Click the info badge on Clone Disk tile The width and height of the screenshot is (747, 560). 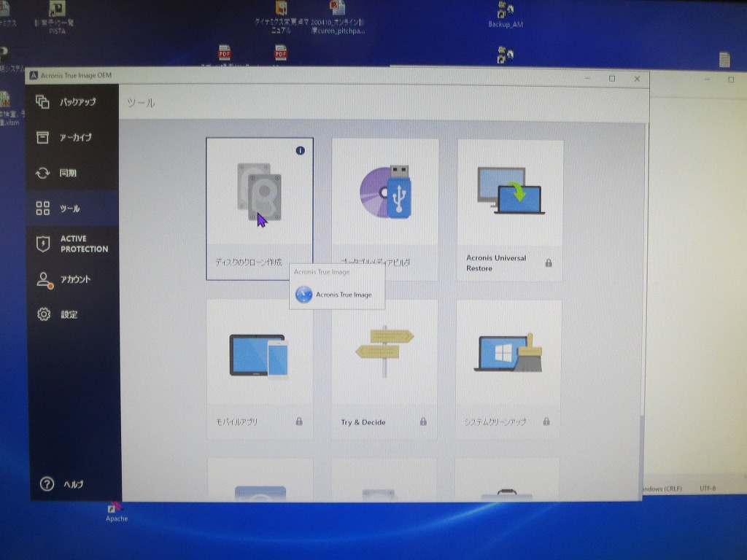(x=300, y=150)
